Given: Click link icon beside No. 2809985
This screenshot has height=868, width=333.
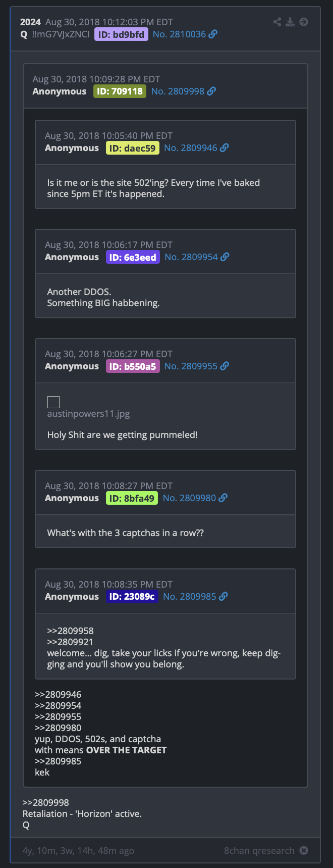Looking at the screenshot, I should click(223, 596).
